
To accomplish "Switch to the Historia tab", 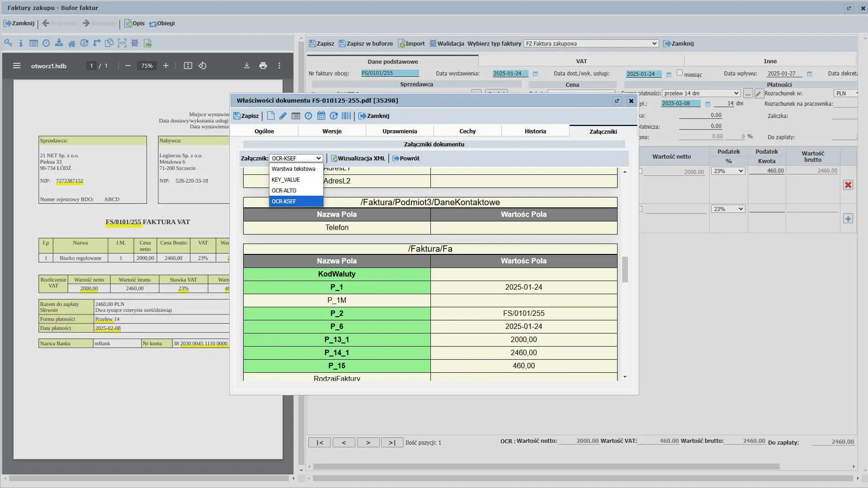I will pyautogui.click(x=535, y=131).
